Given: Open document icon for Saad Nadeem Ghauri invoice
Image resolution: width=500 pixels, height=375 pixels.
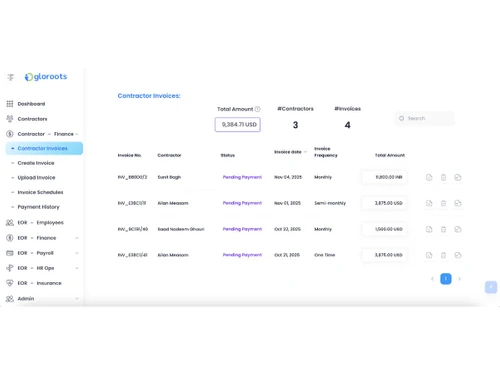Looking at the screenshot, I should point(429,229).
